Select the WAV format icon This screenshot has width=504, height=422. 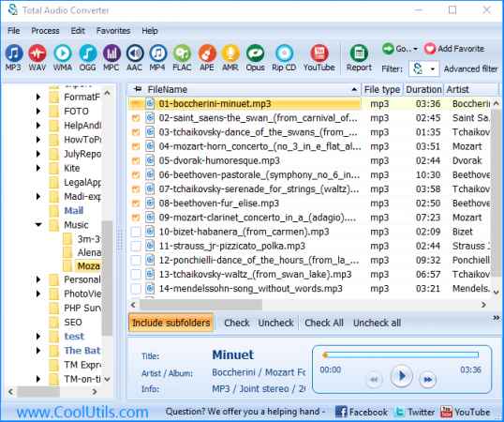[37, 57]
